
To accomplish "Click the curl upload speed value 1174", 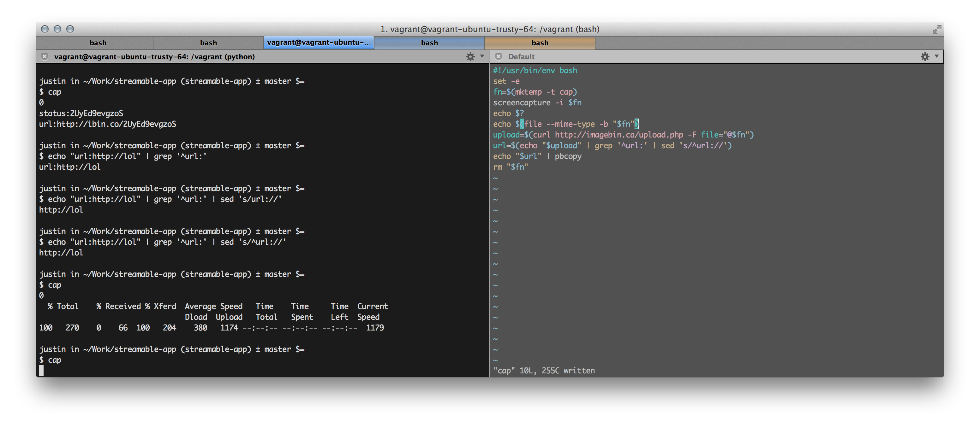I will pyautogui.click(x=229, y=328).
